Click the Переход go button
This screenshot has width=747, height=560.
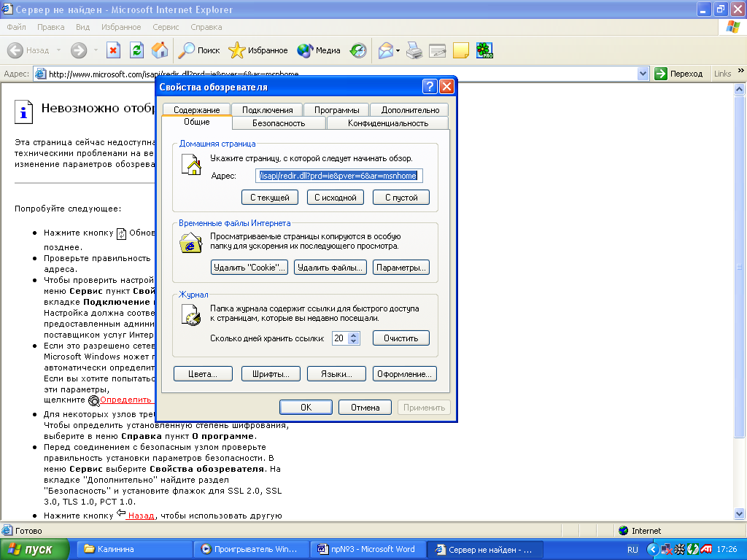(679, 74)
